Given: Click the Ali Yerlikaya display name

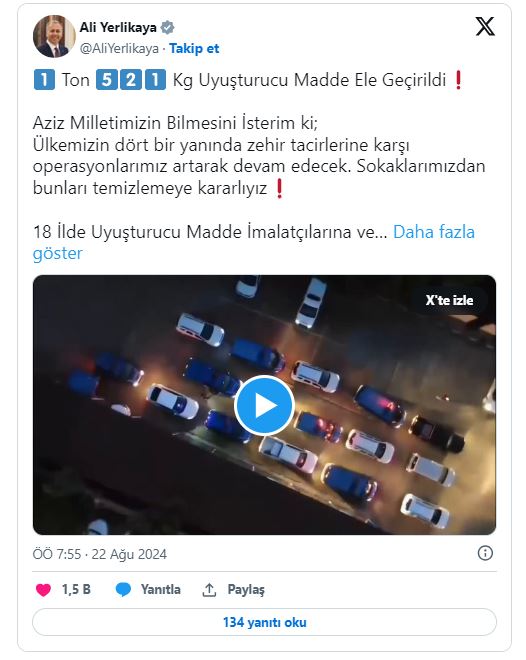Looking at the screenshot, I should click(x=118, y=28).
